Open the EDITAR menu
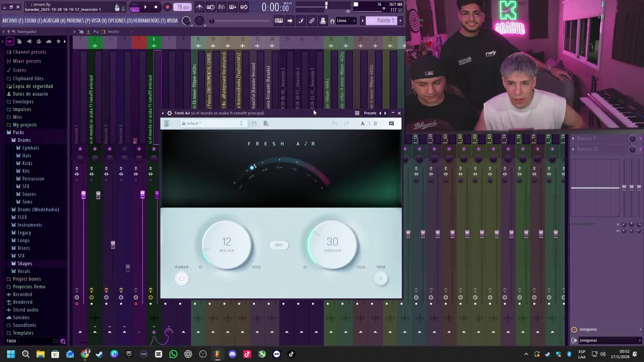 (x=33, y=21)
